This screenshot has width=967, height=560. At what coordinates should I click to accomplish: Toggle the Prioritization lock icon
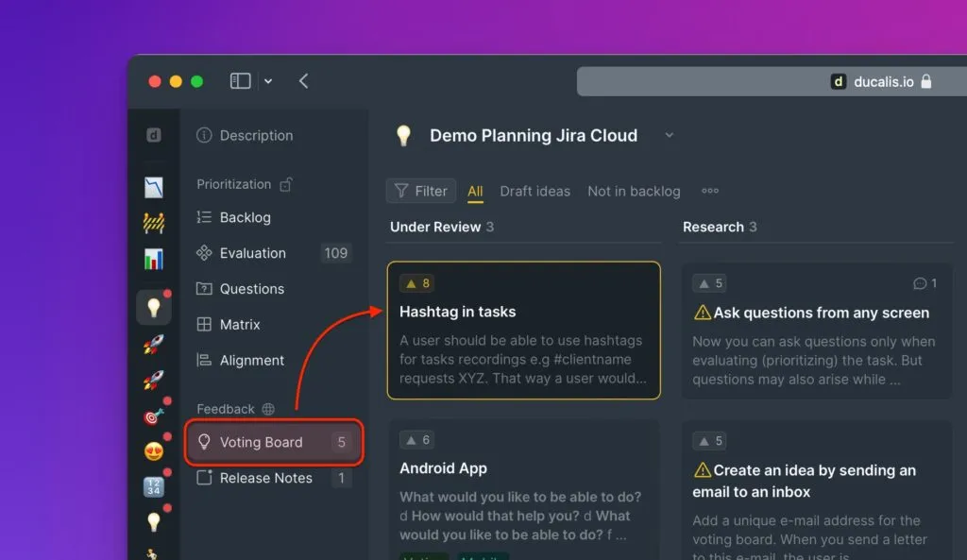[x=285, y=184]
